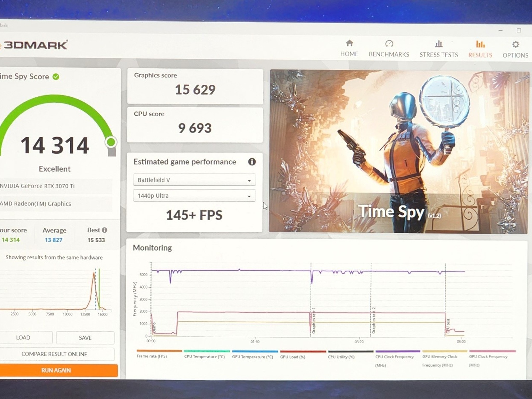The height and width of the screenshot is (399, 532).
Task: Click AMD Radeon(TM) Graphics row
Action: (56, 204)
